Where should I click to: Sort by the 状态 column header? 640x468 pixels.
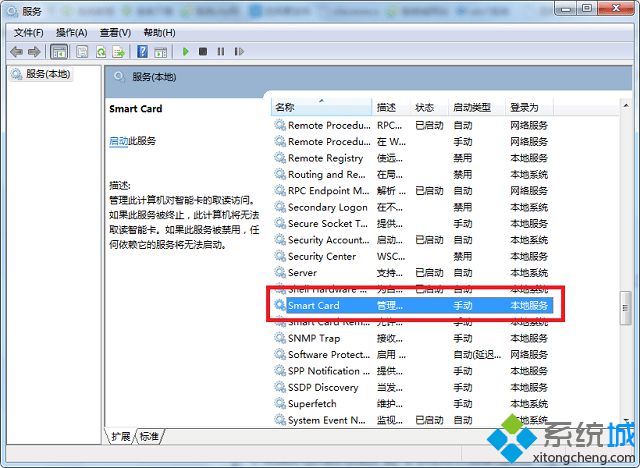(x=429, y=107)
